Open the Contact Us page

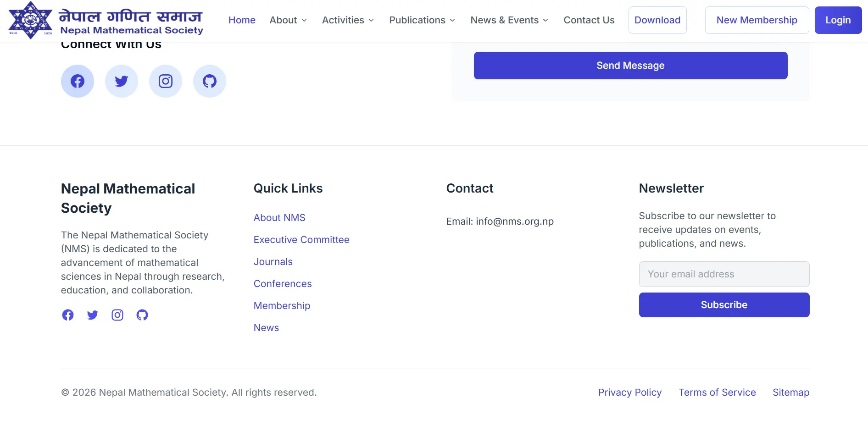tap(589, 20)
